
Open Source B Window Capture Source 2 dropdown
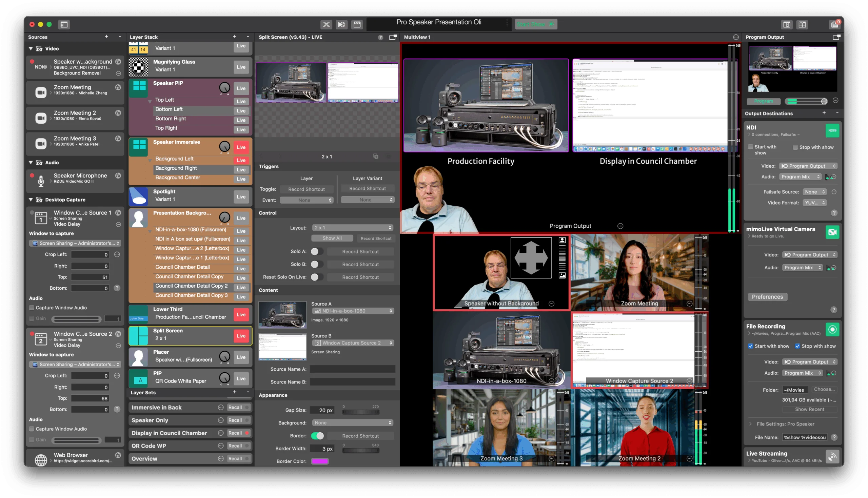[353, 343]
